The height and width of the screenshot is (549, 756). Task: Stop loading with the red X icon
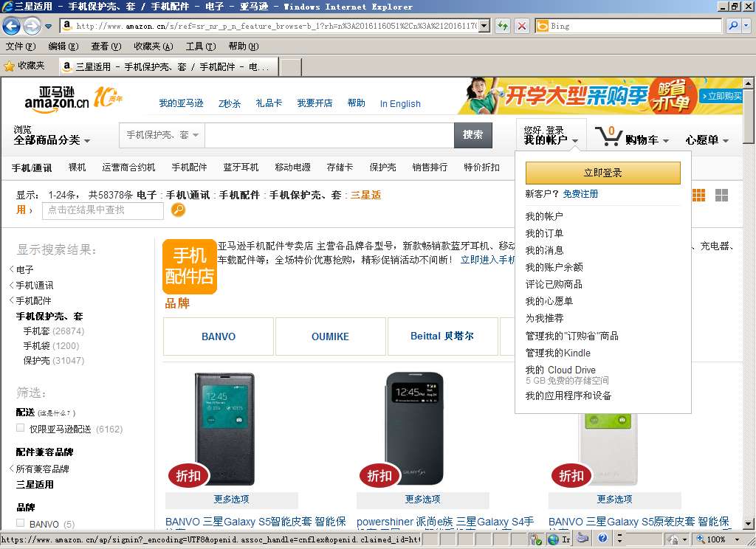tap(522, 26)
